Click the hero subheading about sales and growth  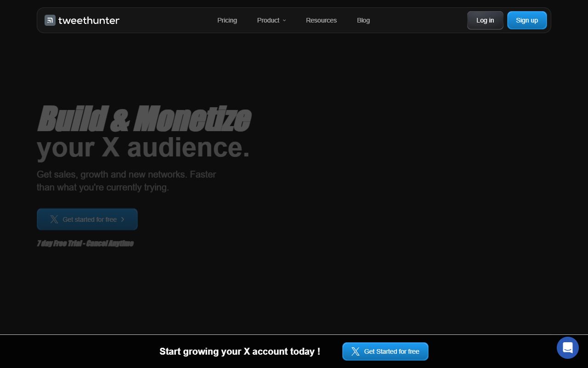126,181
